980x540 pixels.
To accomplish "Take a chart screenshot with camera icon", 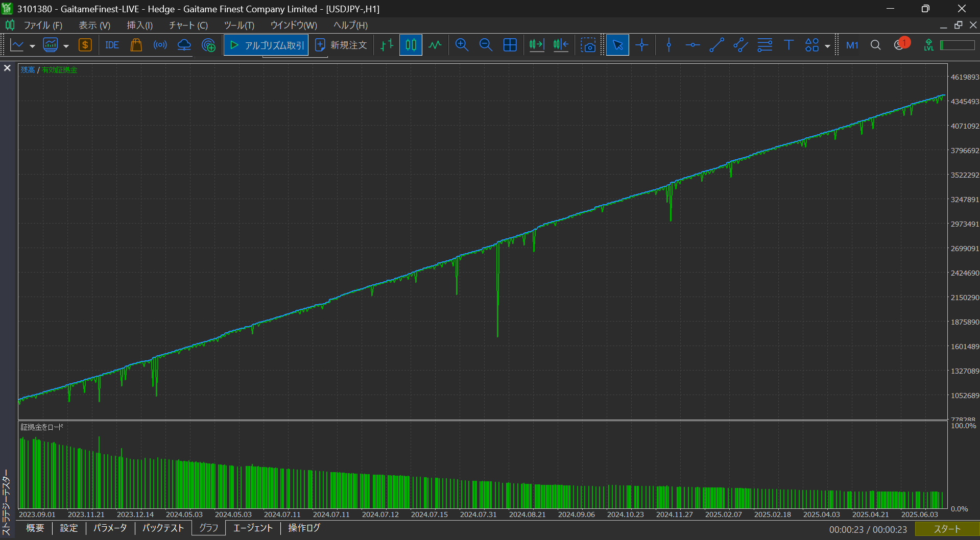I will (x=588, y=45).
